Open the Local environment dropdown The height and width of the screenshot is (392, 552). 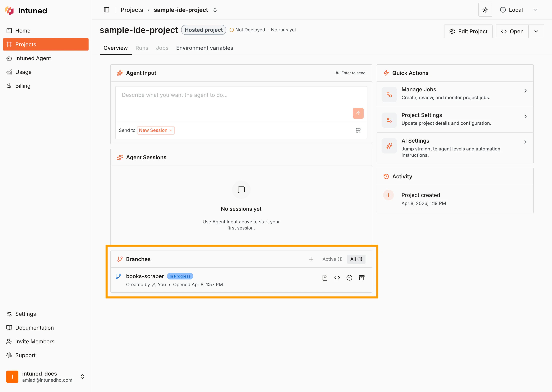coord(518,10)
